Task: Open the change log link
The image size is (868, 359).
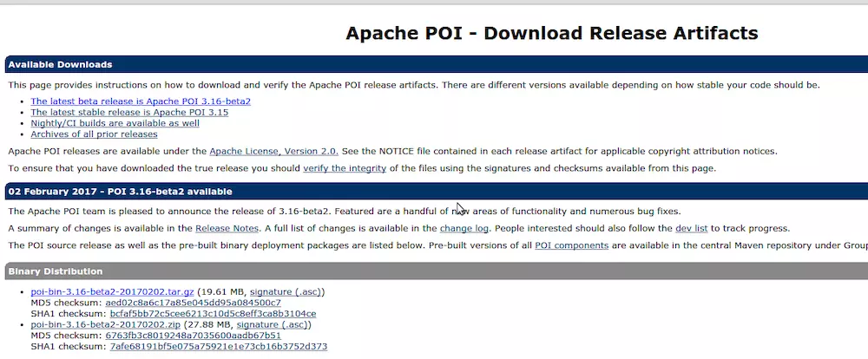Action: pos(464,228)
